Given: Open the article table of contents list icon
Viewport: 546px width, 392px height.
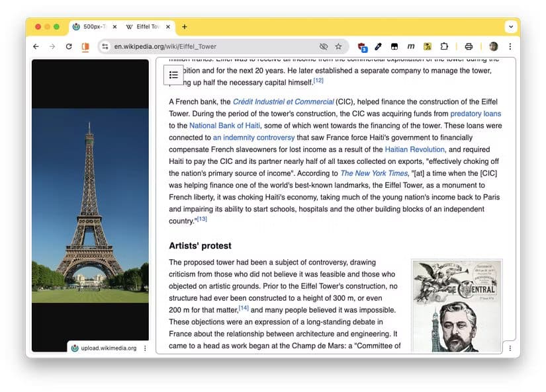Looking at the screenshot, I should pos(173,74).
